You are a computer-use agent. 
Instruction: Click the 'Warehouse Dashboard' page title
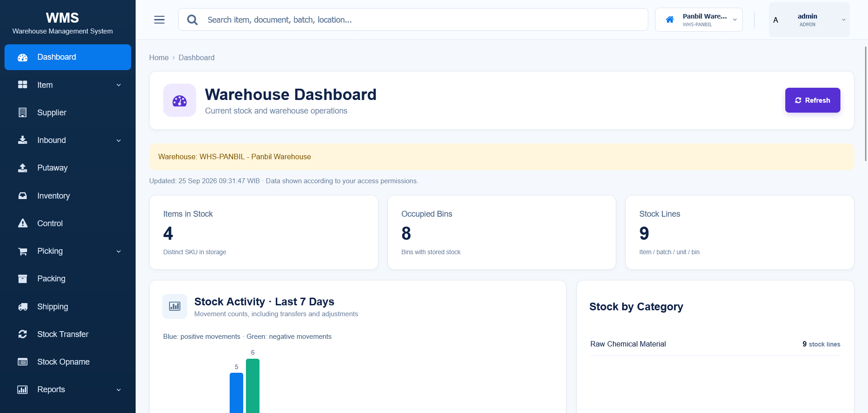pos(291,95)
